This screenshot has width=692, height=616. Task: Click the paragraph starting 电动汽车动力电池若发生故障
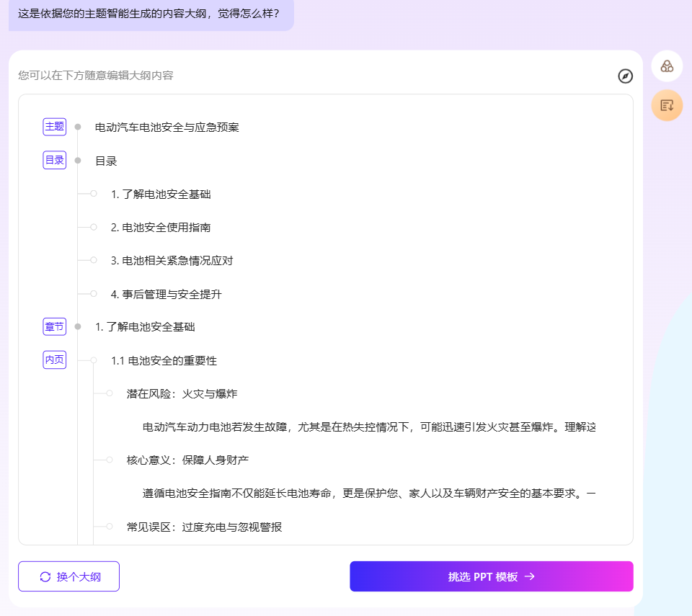coord(369,427)
